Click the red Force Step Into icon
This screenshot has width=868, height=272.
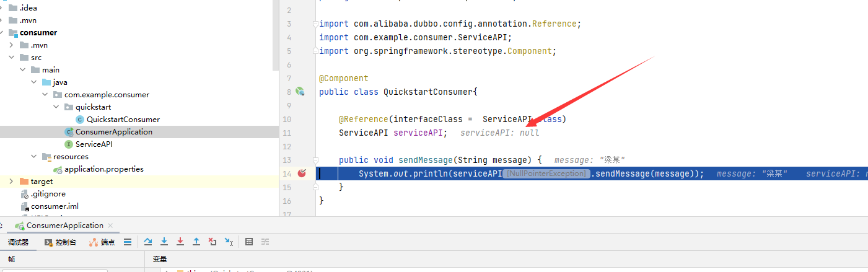tap(180, 242)
